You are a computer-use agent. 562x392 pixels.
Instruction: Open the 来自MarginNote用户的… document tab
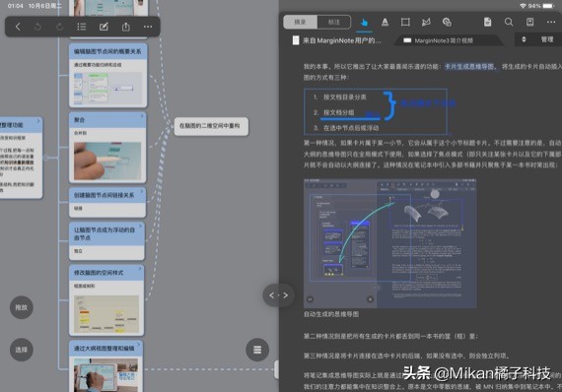click(337, 40)
